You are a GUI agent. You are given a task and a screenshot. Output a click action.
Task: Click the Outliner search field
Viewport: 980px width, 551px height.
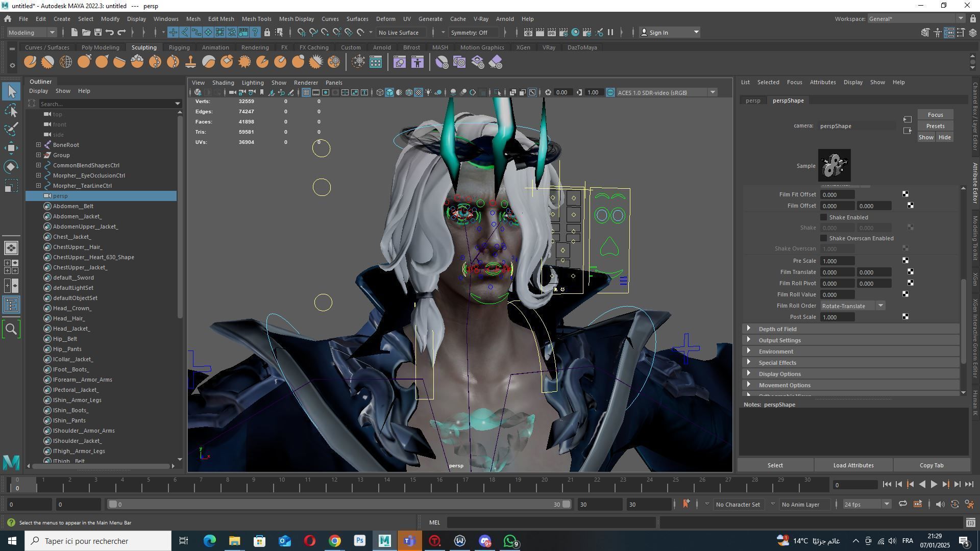point(107,104)
